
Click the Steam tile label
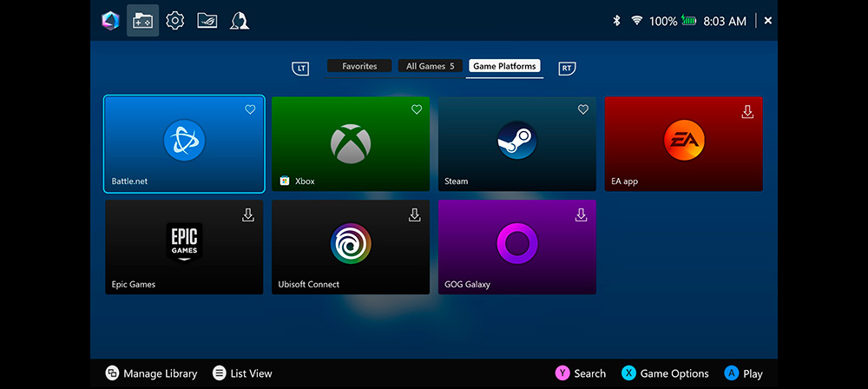pyautogui.click(x=457, y=181)
